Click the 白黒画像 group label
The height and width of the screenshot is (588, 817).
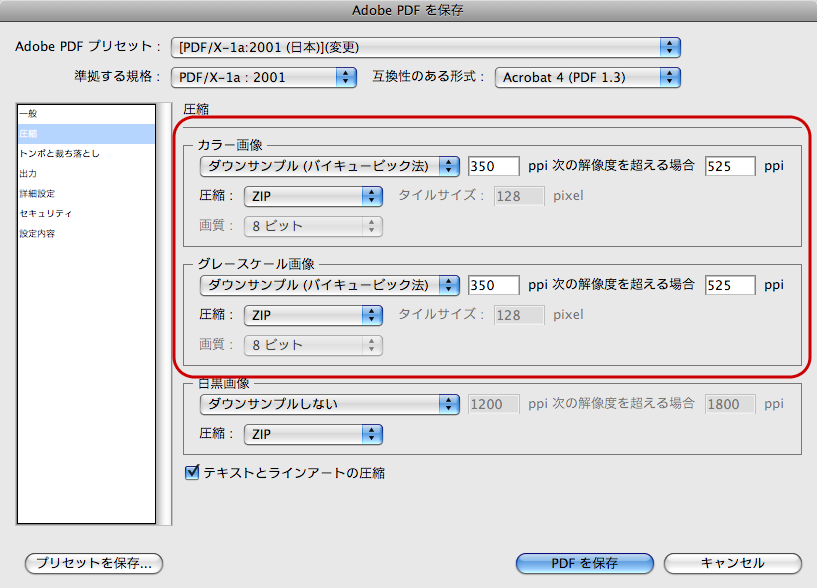(x=224, y=383)
